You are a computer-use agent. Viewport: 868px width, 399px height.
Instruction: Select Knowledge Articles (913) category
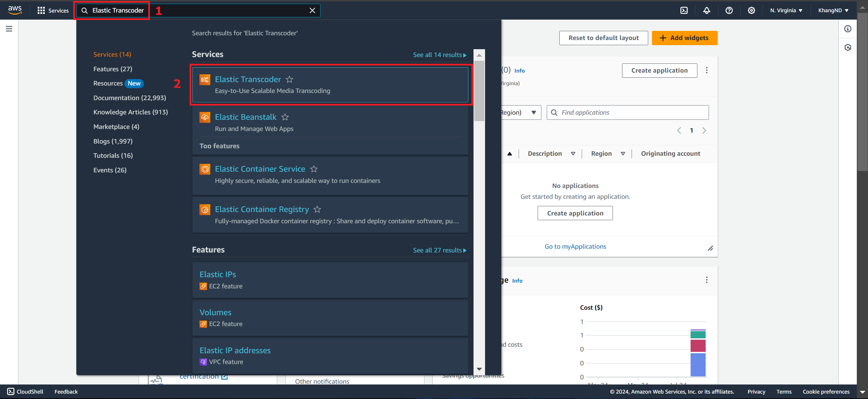[x=131, y=112]
